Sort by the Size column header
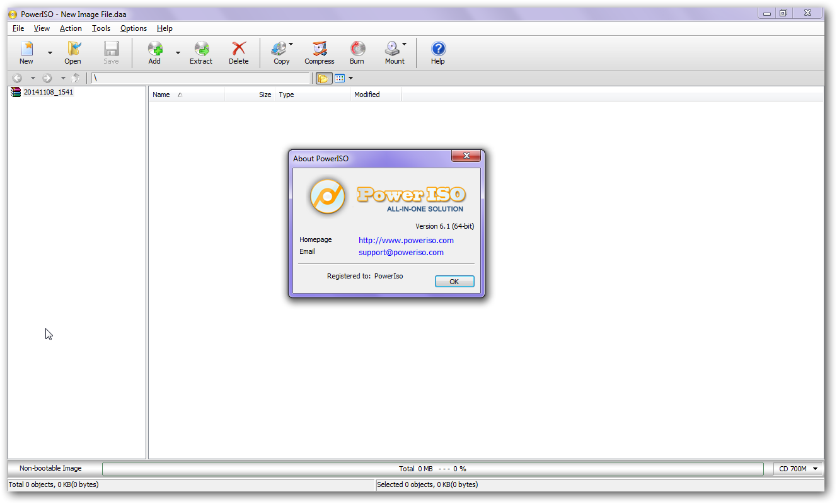 tap(250, 94)
